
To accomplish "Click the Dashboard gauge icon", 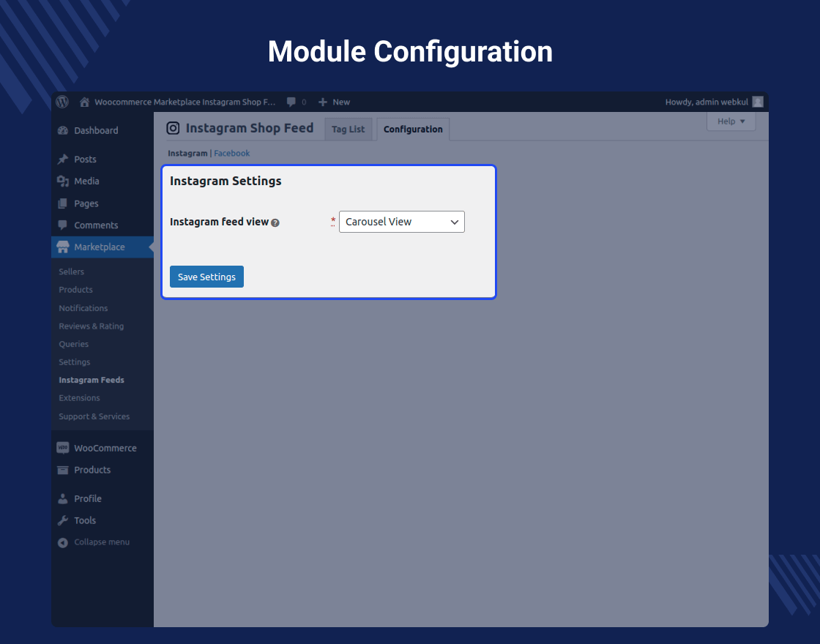I will click(63, 131).
